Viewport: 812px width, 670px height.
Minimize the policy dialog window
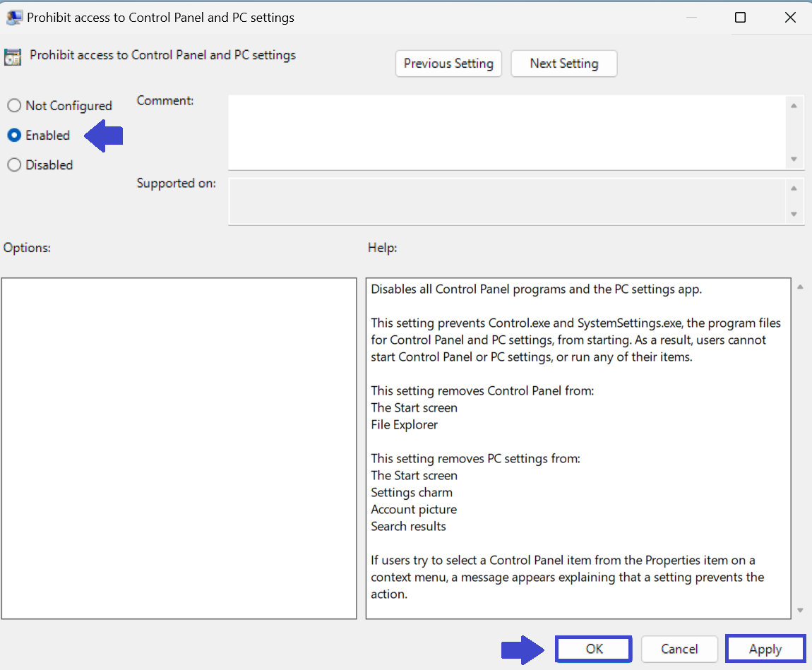pos(691,17)
